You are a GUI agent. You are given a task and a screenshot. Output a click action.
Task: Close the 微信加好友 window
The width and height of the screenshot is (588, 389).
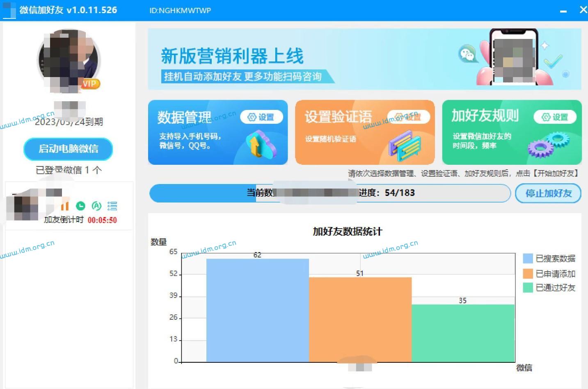[x=583, y=10]
